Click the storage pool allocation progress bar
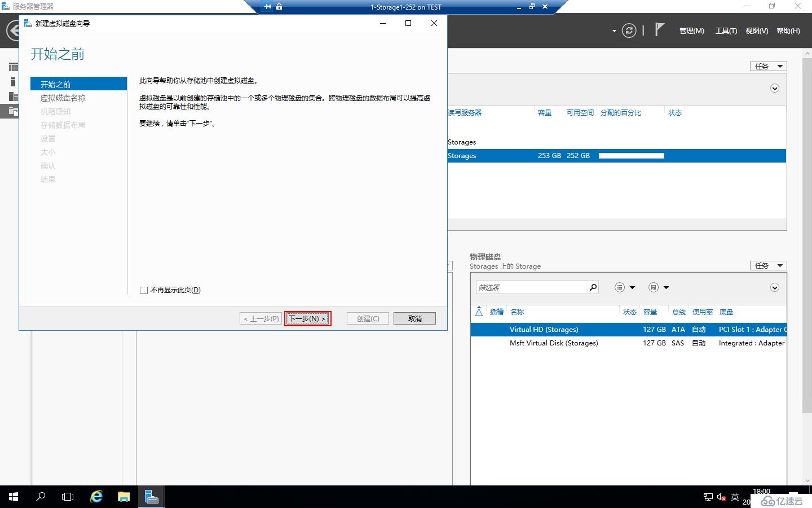 click(x=632, y=156)
